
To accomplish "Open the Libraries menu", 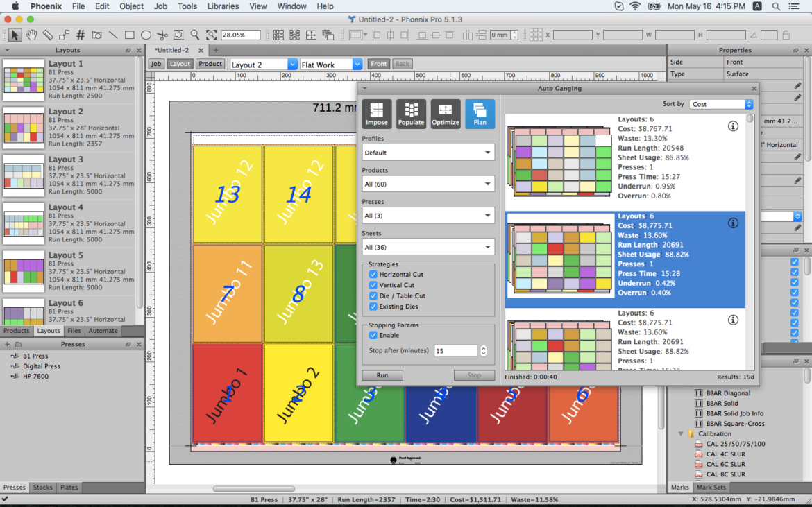I will tap(223, 6).
